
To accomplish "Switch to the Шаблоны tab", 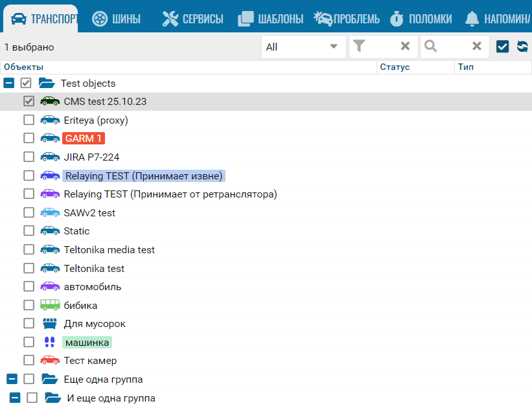I will click(x=270, y=19).
